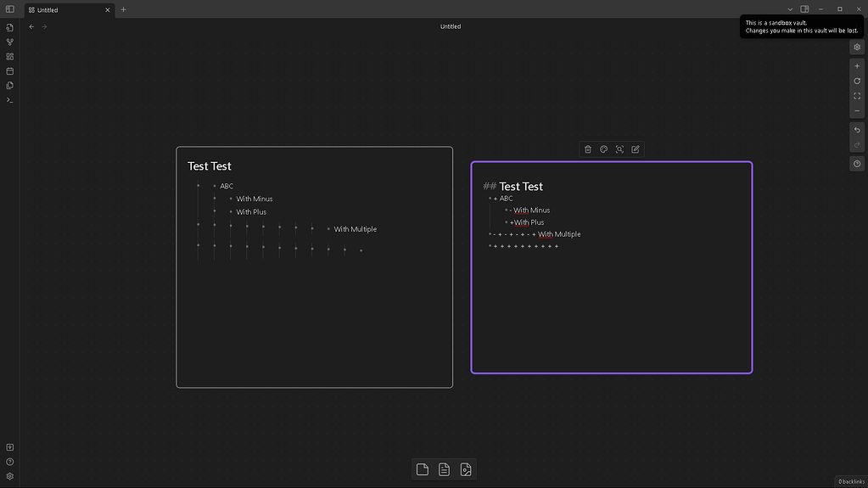Set color of the selected card

click(604, 149)
